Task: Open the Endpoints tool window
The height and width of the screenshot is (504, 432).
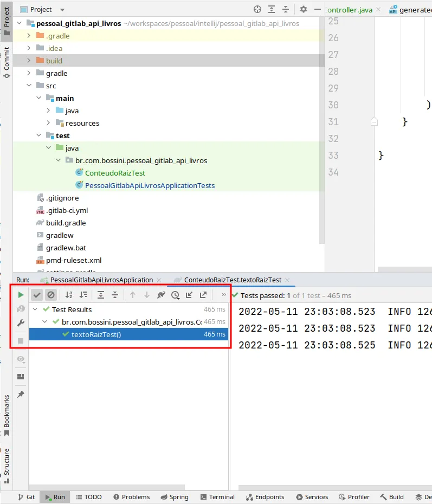Action: pyautogui.click(x=265, y=497)
